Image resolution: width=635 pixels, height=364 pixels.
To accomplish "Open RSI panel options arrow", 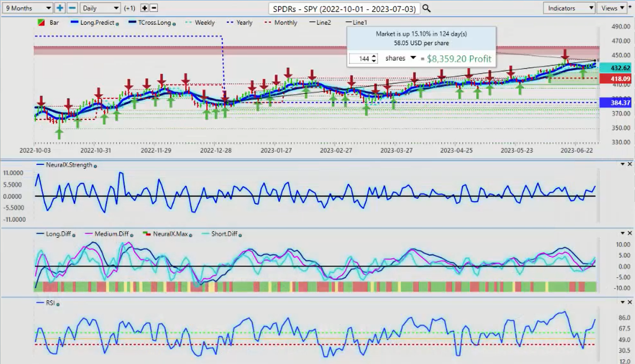I will tap(622, 302).
